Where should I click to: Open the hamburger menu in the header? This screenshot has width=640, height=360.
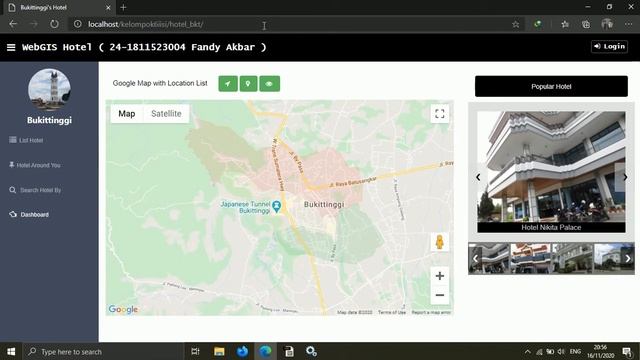click(11, 47)
